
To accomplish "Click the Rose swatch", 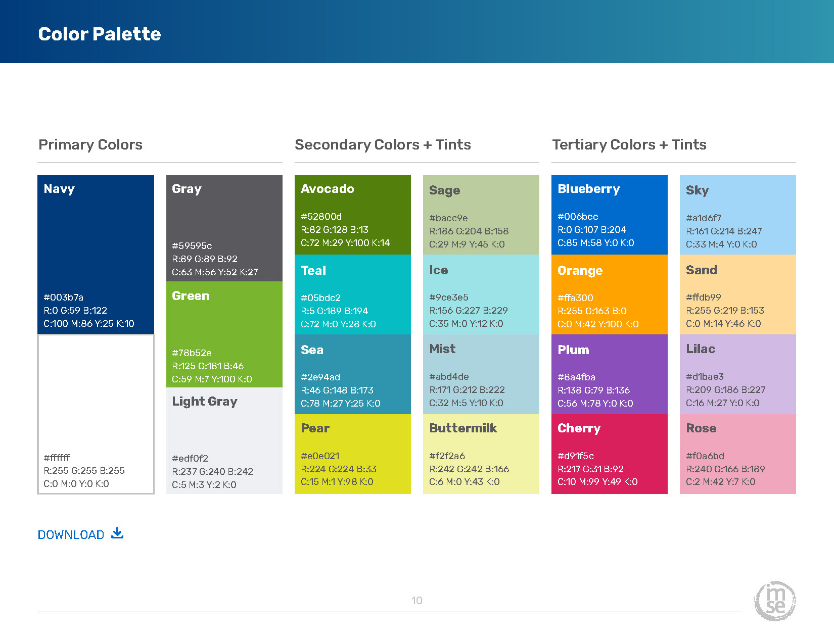I will click(737, 454).
